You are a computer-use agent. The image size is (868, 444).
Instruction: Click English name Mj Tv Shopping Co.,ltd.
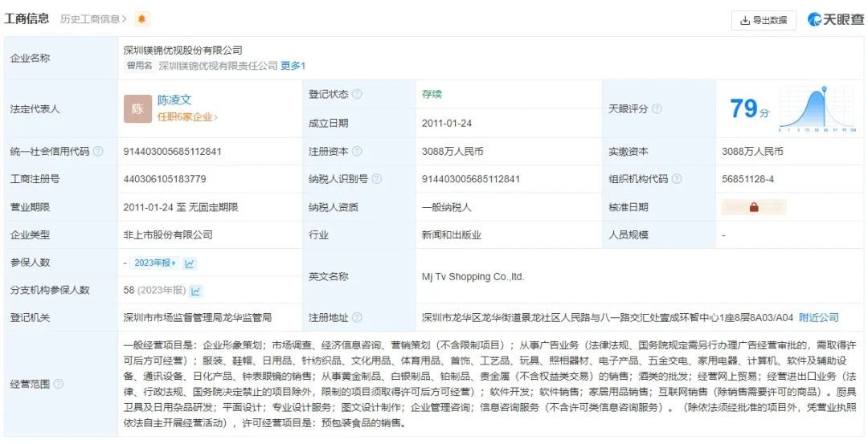[x=473, y=276]
